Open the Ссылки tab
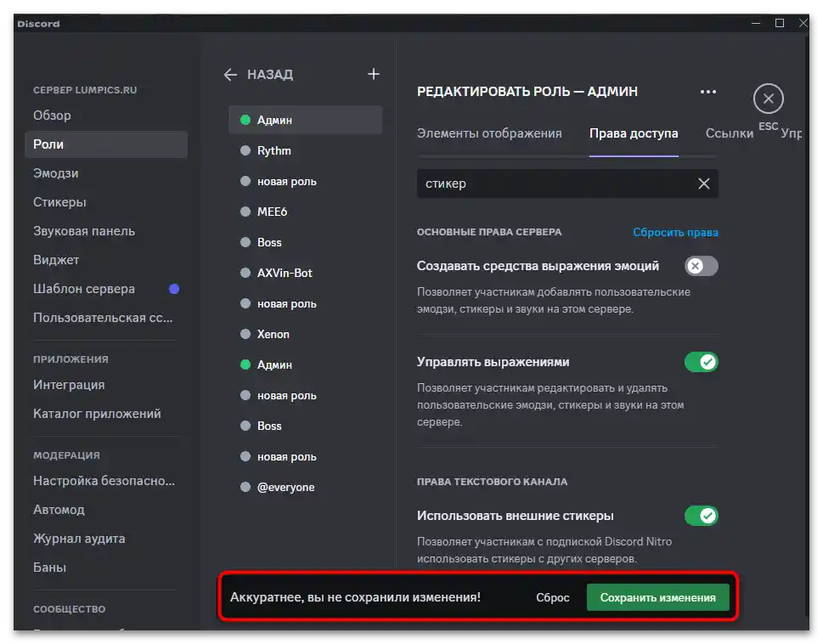This screenshot has height=644, width=823. pyautogui.click(x=729, y=133)
